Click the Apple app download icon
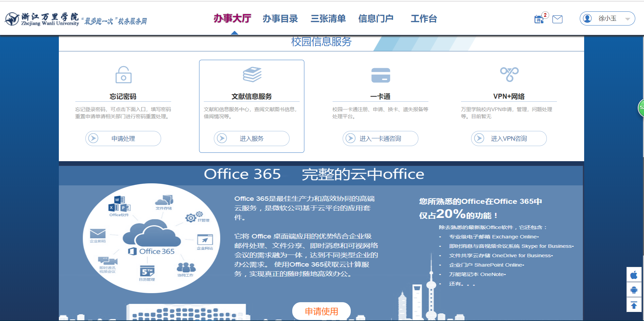 click(x=634, y=275)
